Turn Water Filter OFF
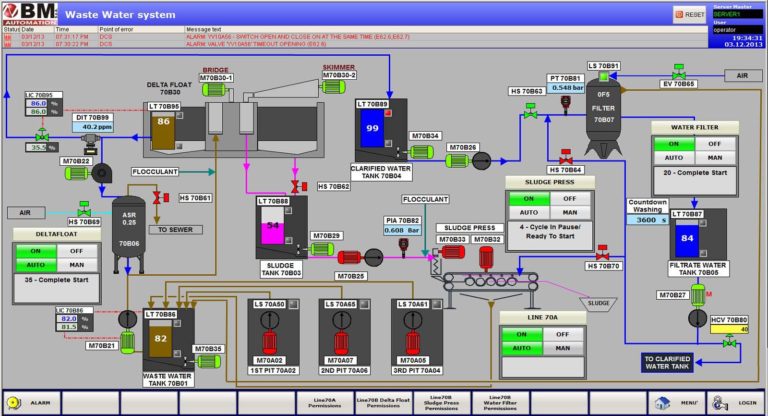This screenshot has height=416, width=768. click(715, 144)
